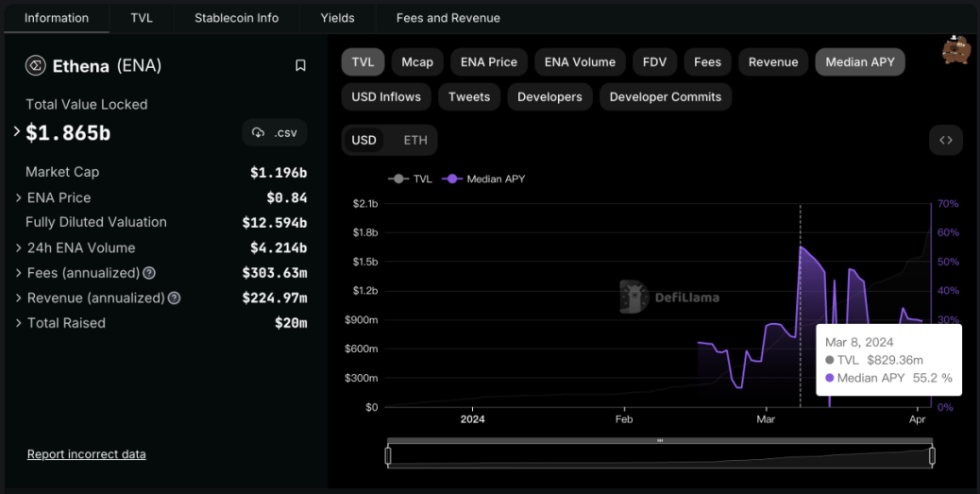This screenshot has width=980, height=494.
Task: Toggle the Fees chart metric
Action: pos(707,62)
